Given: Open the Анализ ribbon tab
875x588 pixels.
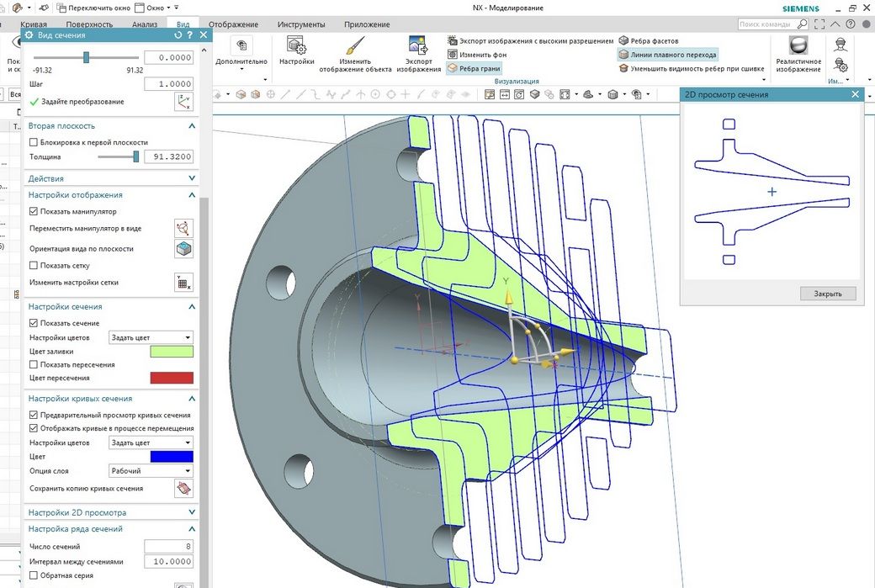Looking at the screenshot, I should tap(145, 24).
